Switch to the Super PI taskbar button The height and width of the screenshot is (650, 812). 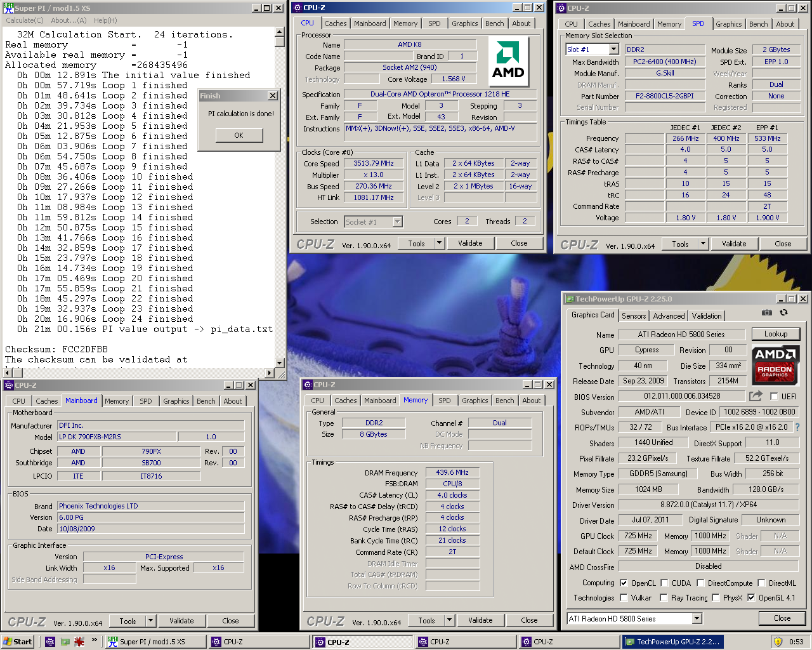click(x=155, y=642)
